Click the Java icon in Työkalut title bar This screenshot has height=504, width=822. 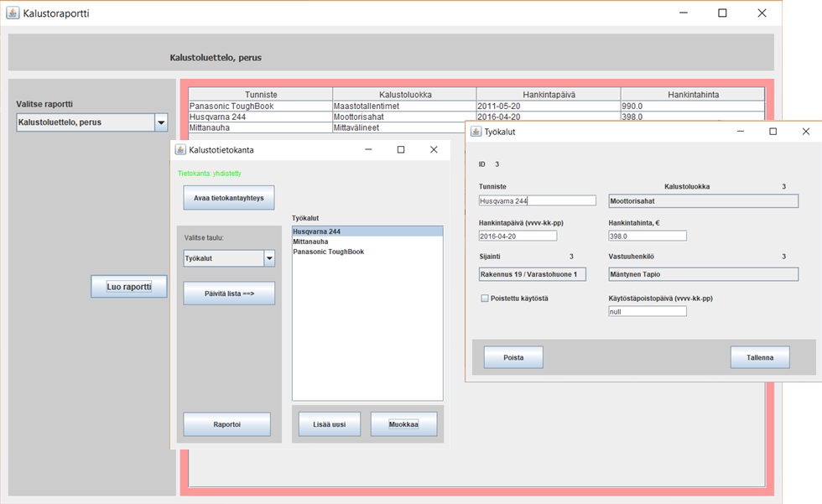(x=476, y=132)
